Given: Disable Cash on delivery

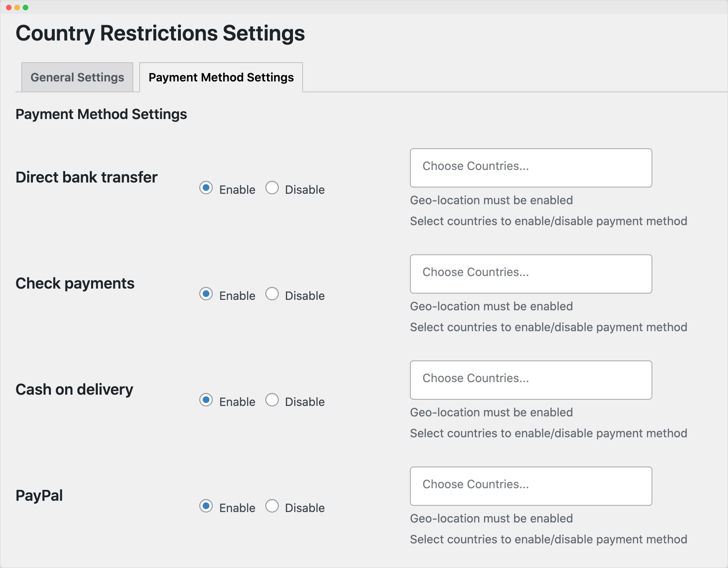Looking at the screenshot, I should coord(272,400).
